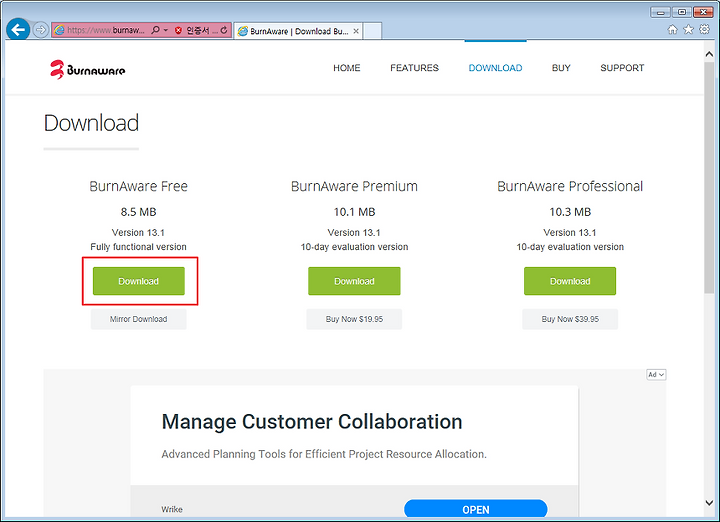Open the Ad options dropdown
Screen dimensions: 720x522
(x=656, y=375)
